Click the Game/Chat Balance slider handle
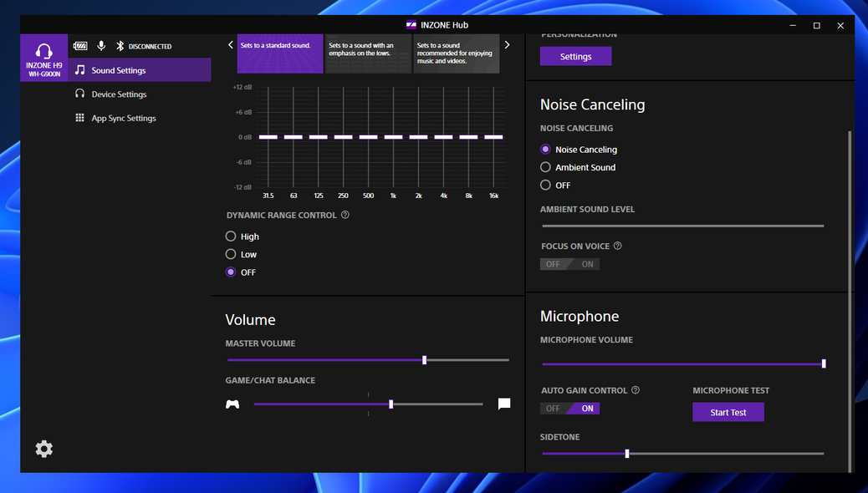This screenshot has height=493, width=868. click(391, 404)
